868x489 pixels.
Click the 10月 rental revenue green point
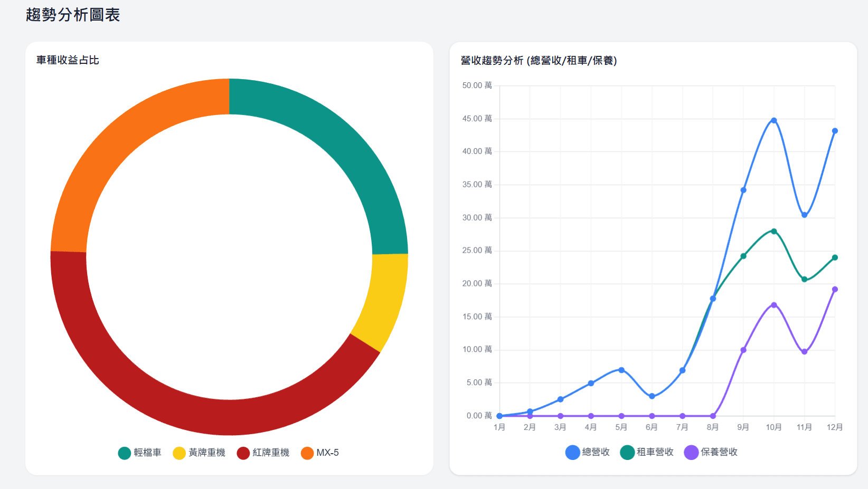pyautogui.click(x=774, y=231)
